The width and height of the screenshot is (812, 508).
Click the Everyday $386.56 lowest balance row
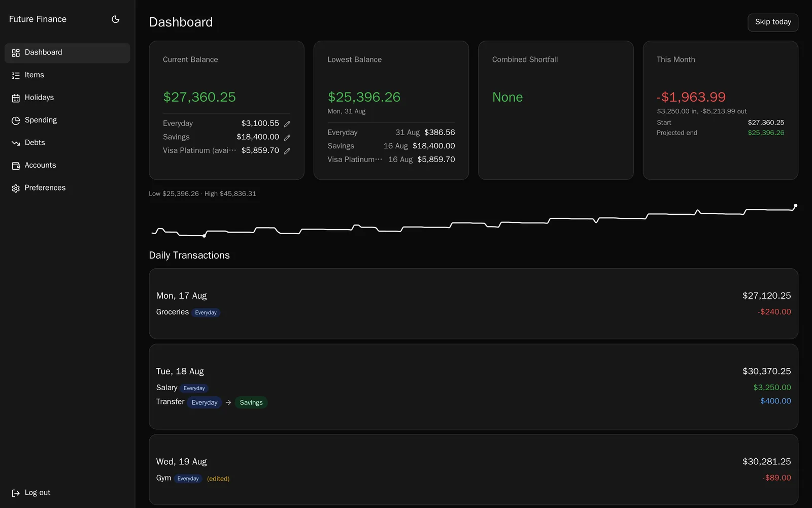[391, 133]
